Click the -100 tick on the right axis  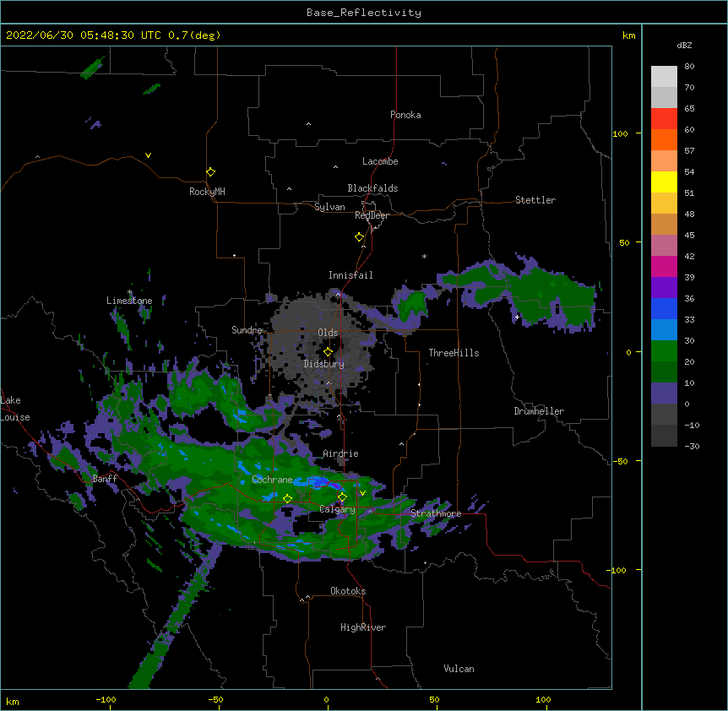tap(617, 570)
